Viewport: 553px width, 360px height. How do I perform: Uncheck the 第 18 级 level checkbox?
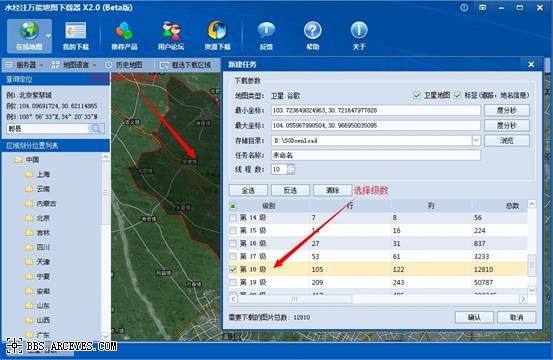(233, 269)
